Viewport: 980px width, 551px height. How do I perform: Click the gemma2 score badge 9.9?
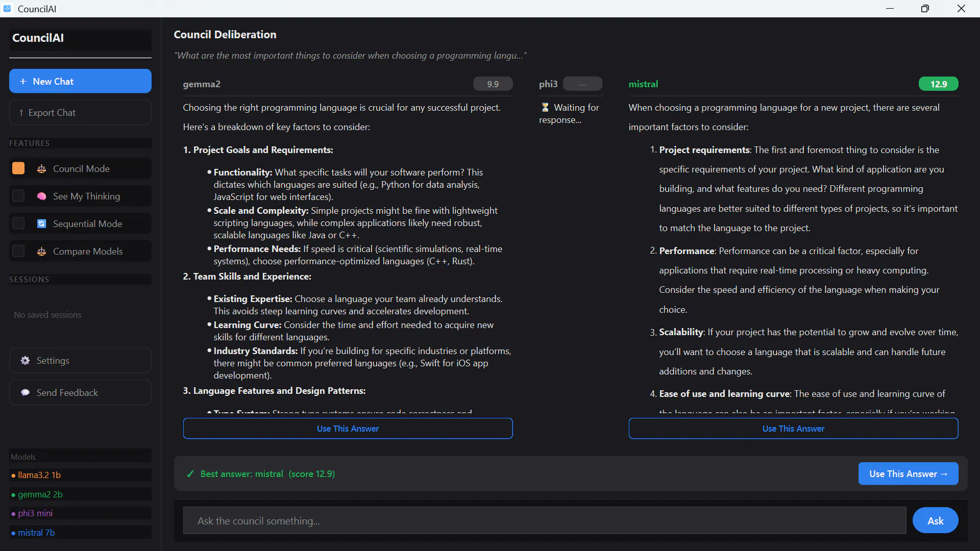coord(493,84)
